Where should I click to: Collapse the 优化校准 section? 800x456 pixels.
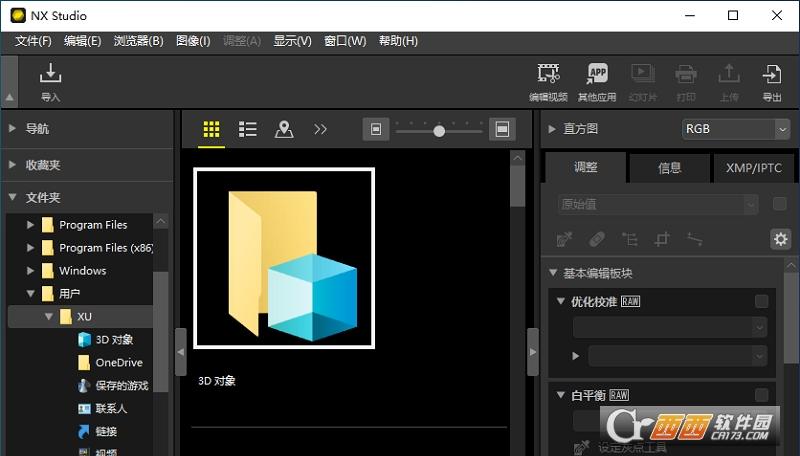click(561, 301)
